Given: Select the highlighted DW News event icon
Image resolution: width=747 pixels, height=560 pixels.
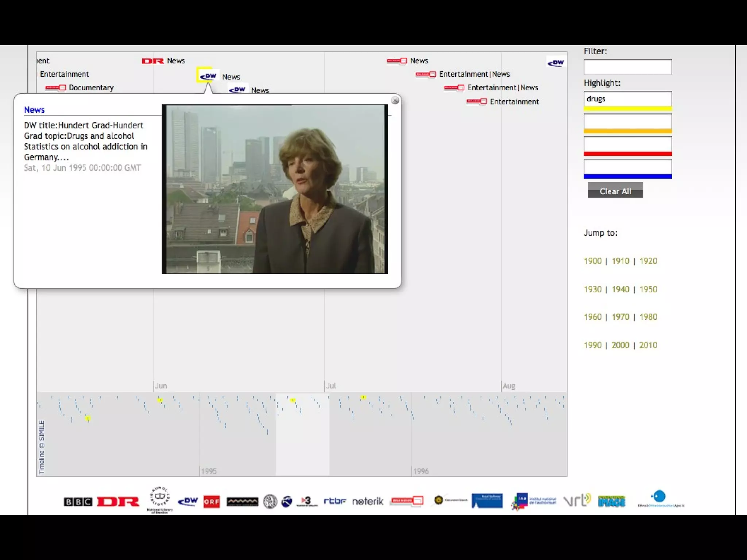Looking at the screenshot, I should click(x=208, y=76).
